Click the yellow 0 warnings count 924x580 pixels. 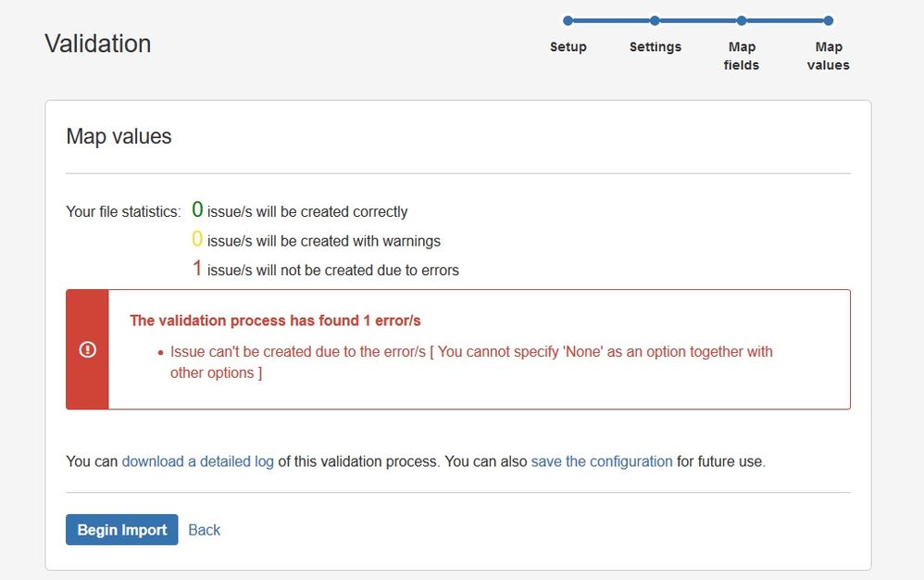tap(197, 239)
